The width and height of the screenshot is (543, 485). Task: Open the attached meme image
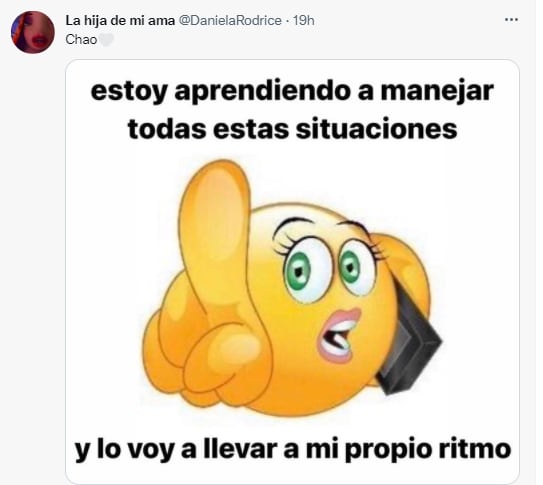(292, 272)
